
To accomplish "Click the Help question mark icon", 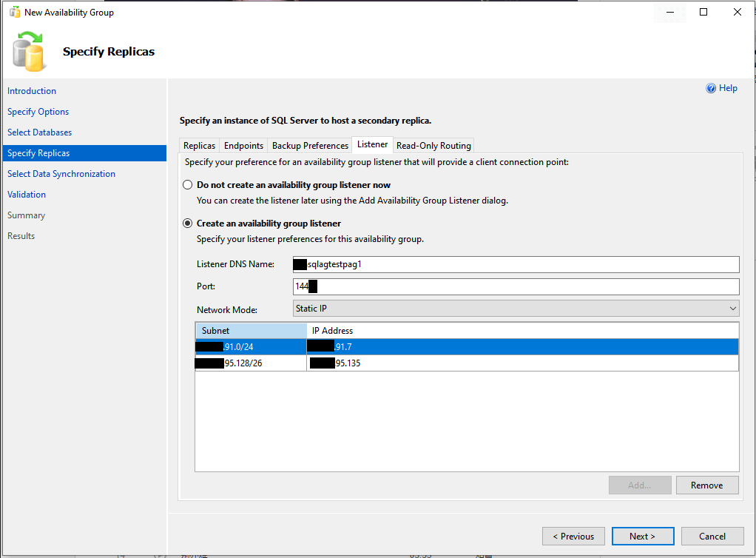I will click(711, 88).
